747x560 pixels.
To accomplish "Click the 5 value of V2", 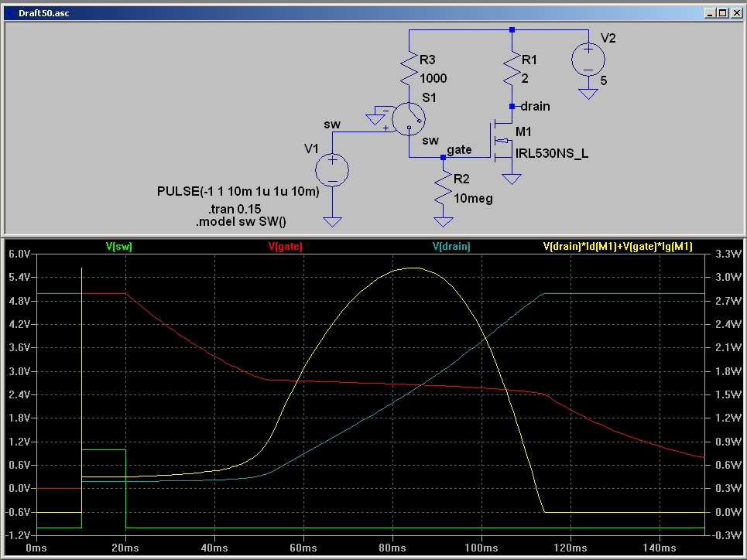I will pyautogui.click(x=604, y=81).
